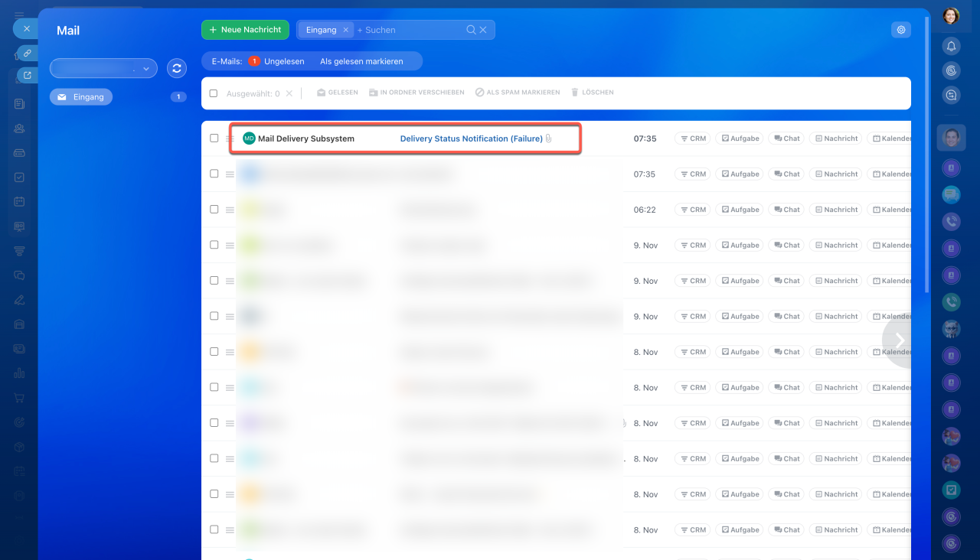Click the 06:22 timestamp
The width and height of the screenshot is (980, 560).
(645, 210)
